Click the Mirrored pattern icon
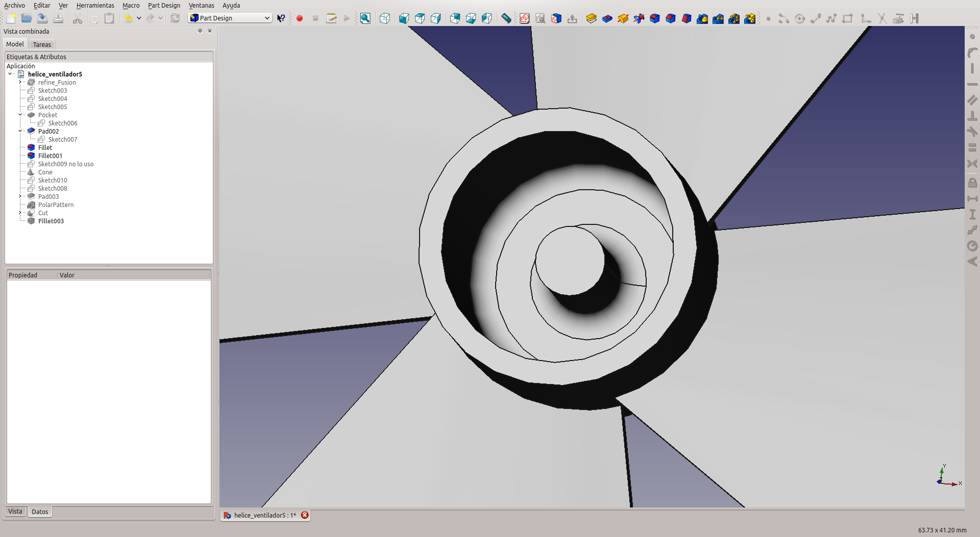Viewport: 980px width, 537px height. coord(702,18)
